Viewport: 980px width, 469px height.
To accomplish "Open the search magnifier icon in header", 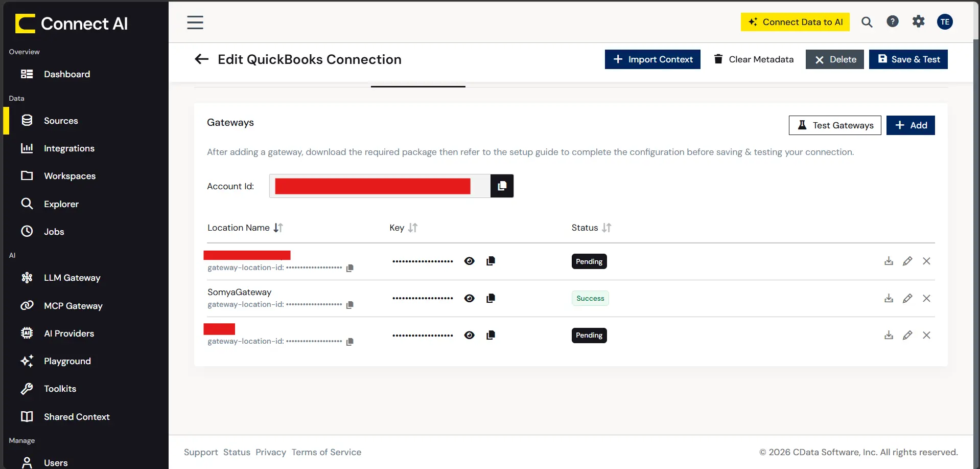I will [867, 22].
